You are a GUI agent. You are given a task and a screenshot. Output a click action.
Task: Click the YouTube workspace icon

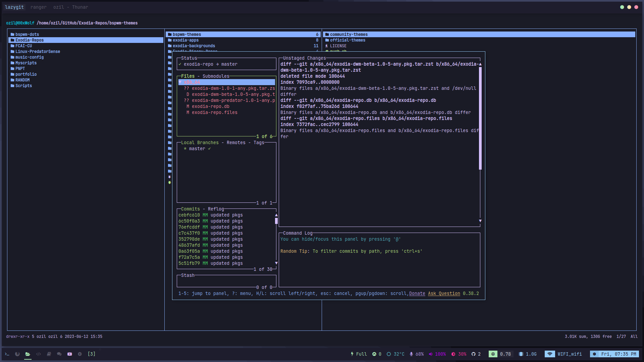click(x=70, y=354)
